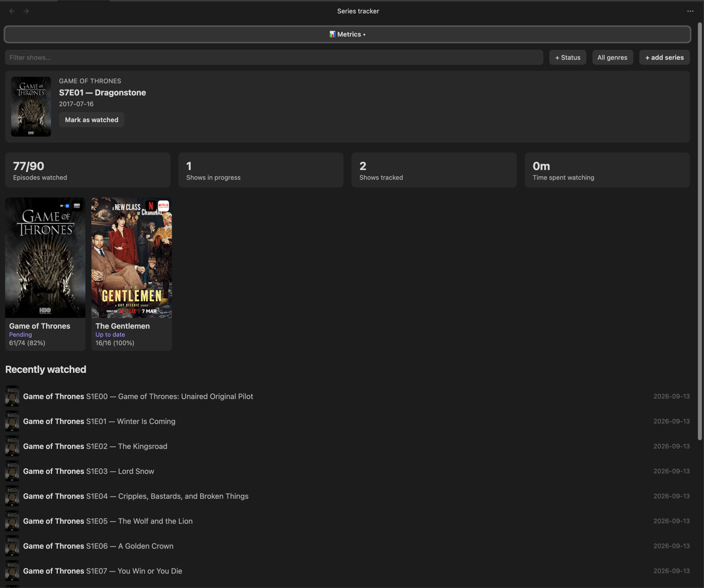The image size is (704, 588).
Task: Click the Recently watched heading
Action: [x=46, y=369]
